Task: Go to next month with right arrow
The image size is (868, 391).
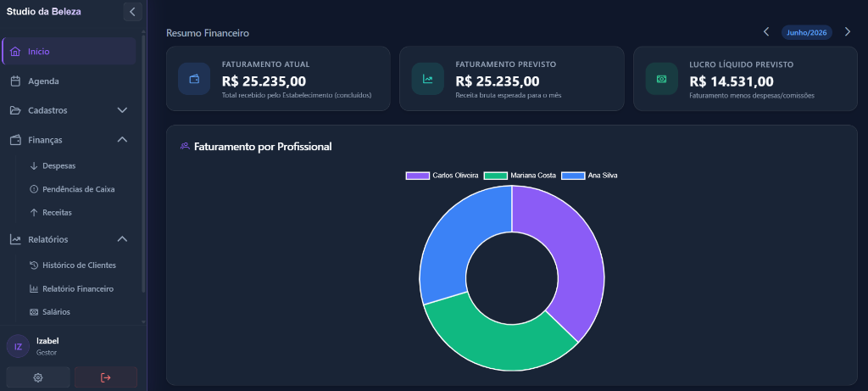Action: tap(848, 32)
